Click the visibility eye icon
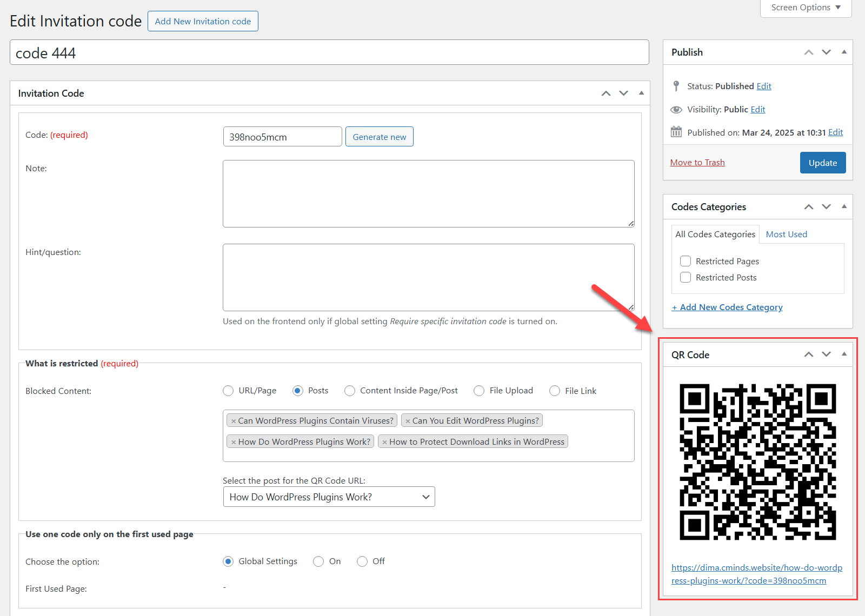The image size is (865, 616). coord(676,110)
